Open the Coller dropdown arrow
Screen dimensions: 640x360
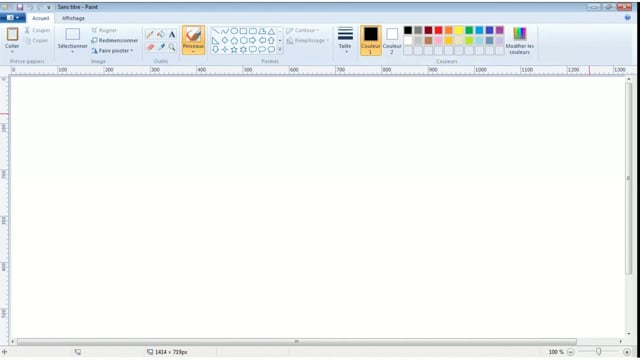pos(12,52)
